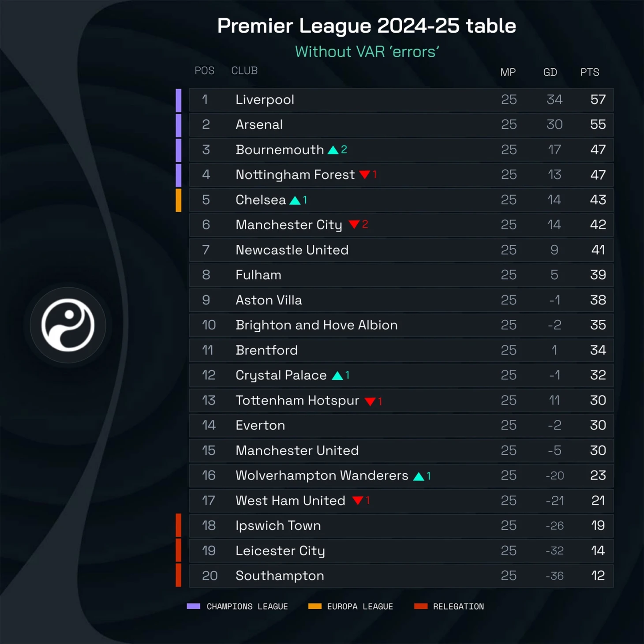Select the Liverpool row
This screenshot has height=644, width=644.
pos(401,100)
